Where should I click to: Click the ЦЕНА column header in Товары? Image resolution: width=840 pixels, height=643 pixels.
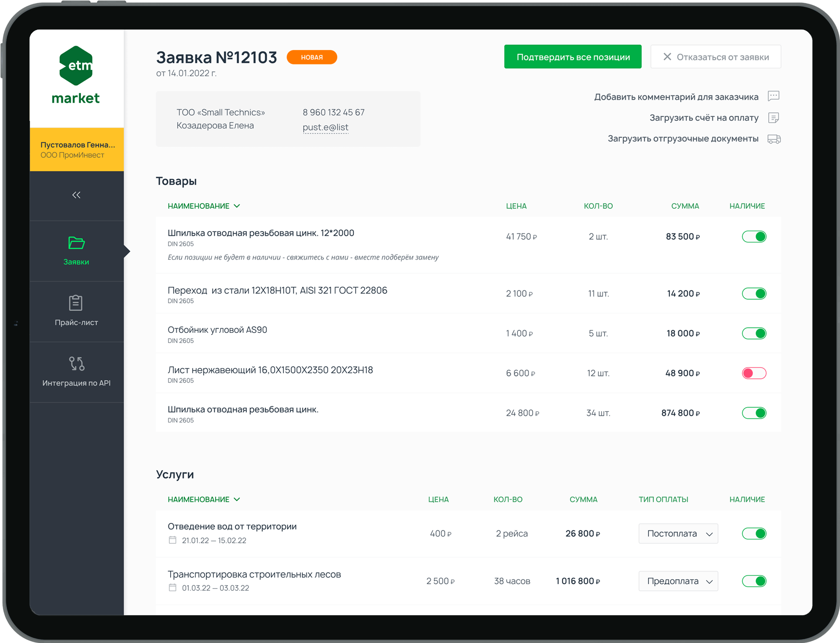point(516,206)
